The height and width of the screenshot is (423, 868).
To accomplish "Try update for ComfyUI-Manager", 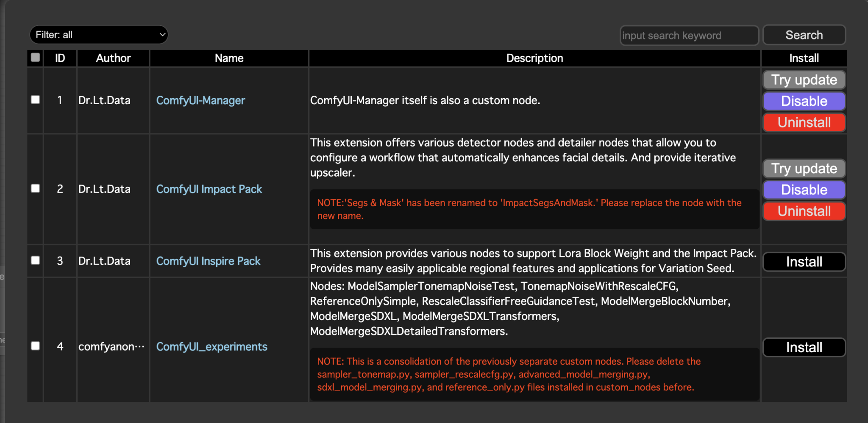I will click(804, 80).
